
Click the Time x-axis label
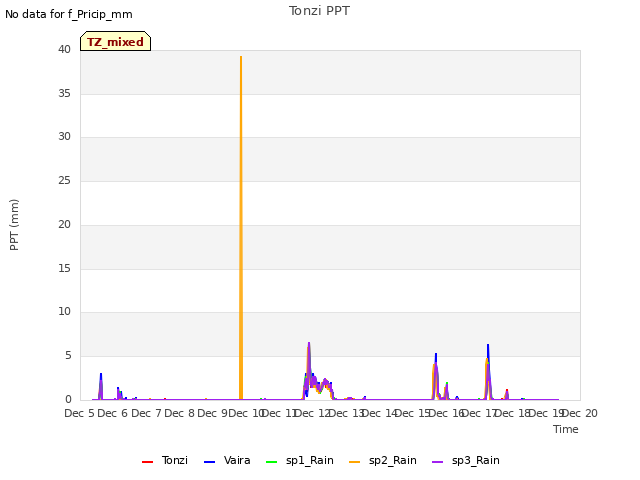click(x=566, y=429)
